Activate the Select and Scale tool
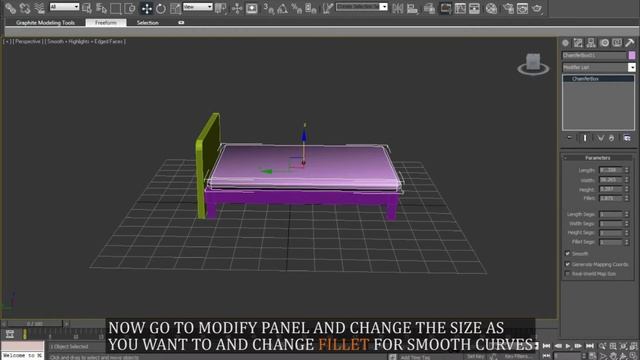 pos(175,8)
